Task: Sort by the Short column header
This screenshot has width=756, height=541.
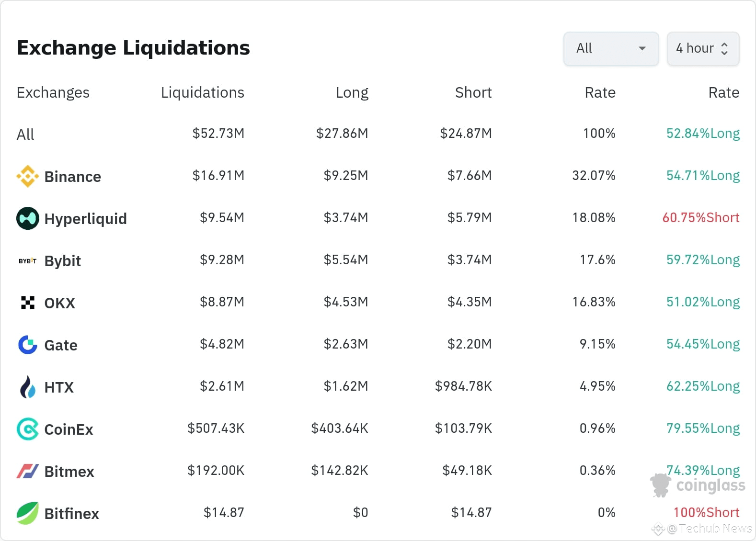Action: pyautogui.click(x=473, y=92)
